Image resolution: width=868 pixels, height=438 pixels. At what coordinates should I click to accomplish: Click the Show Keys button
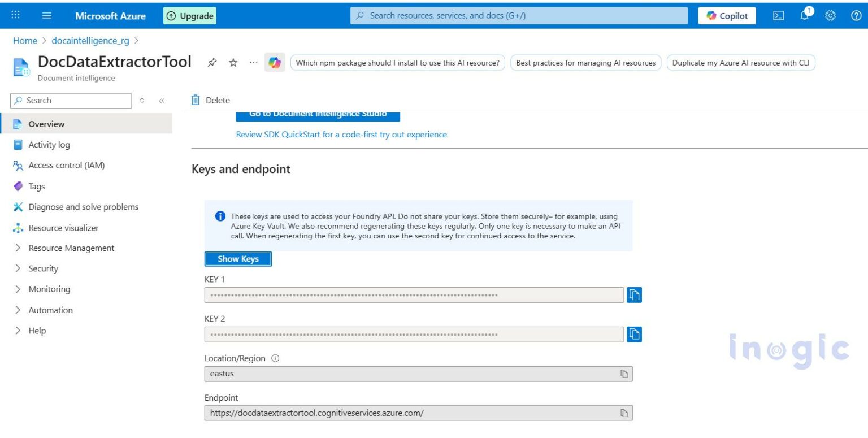(238, 259)
